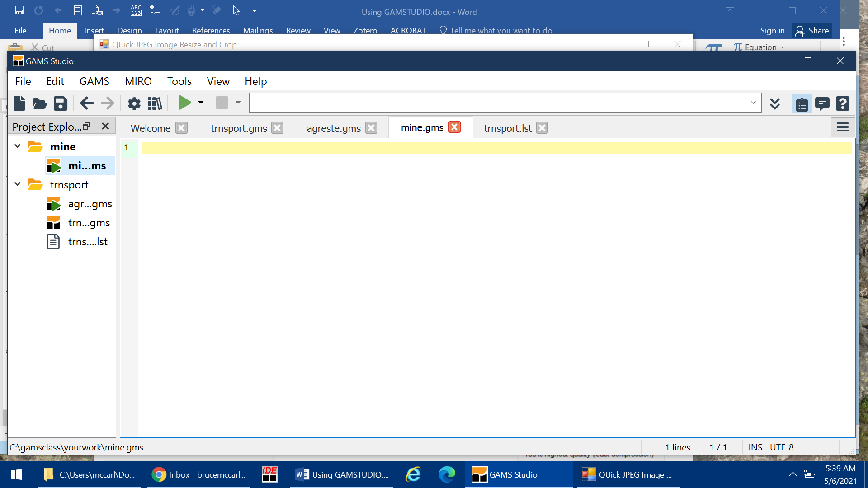Collapse the trnsport project folder
Screen dimensions: 868x488
click(x=18, y=184)
